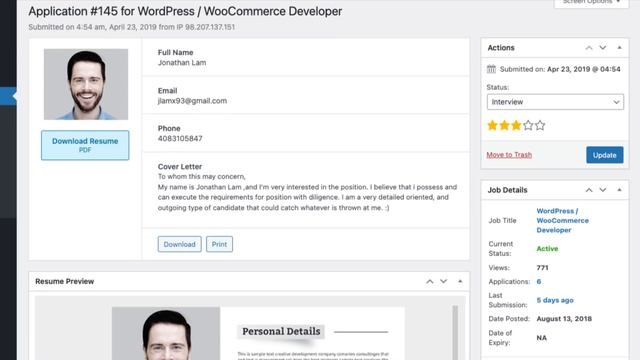Click the Active status text
Screen dimensions: 640x360
point(547,249)
